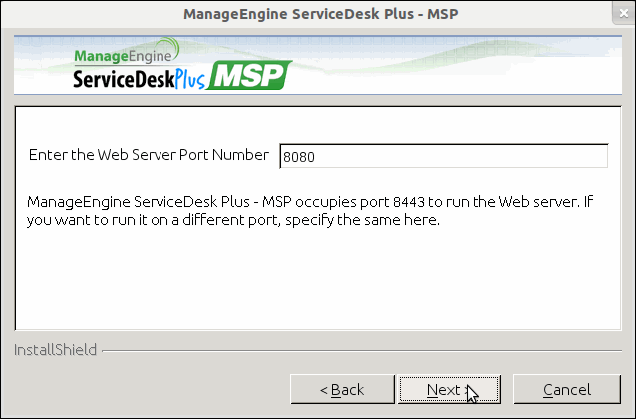Click the far right end of port field
The width and height of the screenshot is (636, 419).
point(598,156)
